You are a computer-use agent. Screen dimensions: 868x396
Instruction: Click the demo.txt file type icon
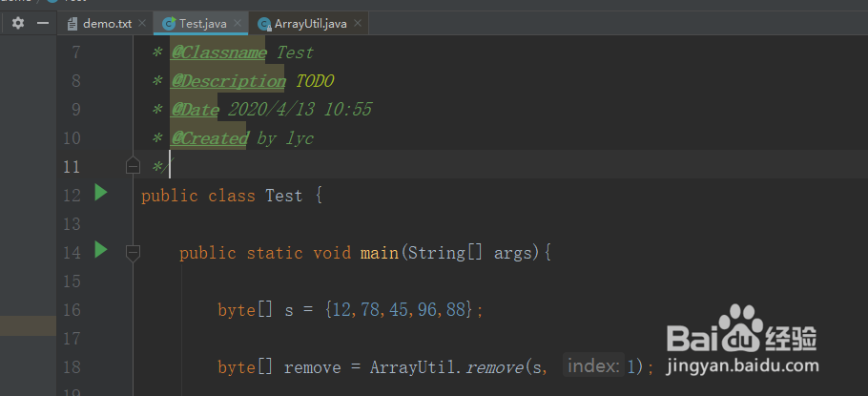click(72, 24)
